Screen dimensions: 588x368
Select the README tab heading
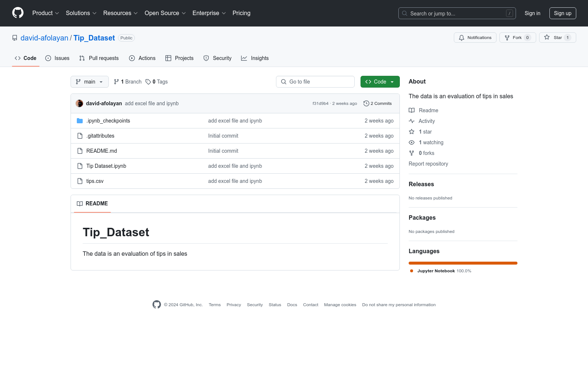point(92,204)
